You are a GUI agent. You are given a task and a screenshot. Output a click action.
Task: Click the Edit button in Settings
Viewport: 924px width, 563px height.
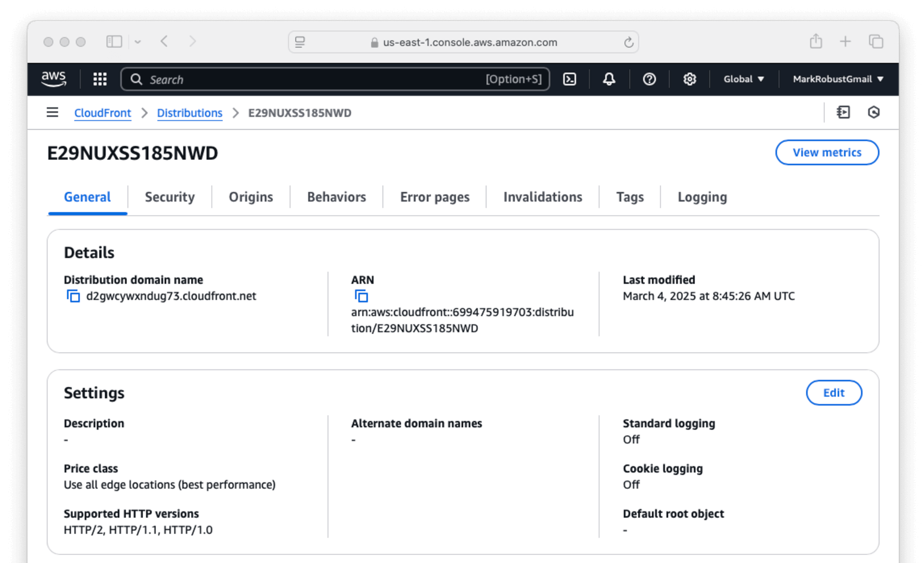pyautogui.click(x=834, y=393)
